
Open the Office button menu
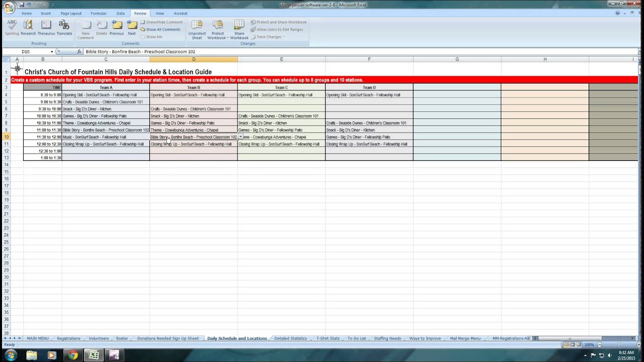[x=9, y=7]
